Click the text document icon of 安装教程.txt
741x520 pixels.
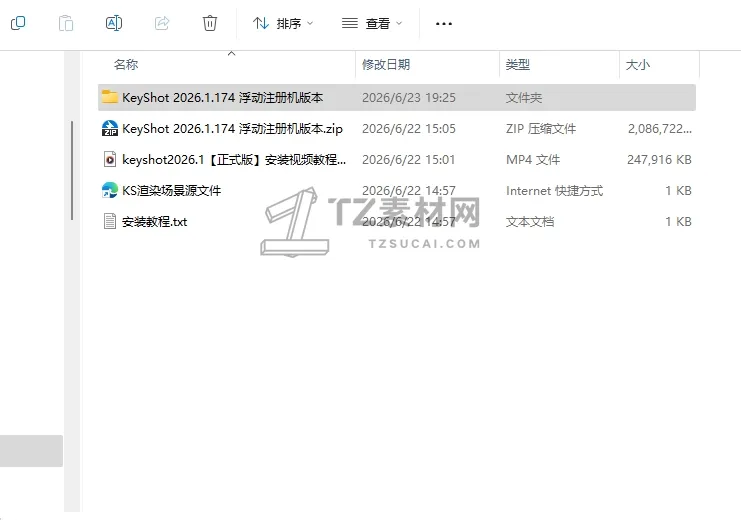coord(110,221)
